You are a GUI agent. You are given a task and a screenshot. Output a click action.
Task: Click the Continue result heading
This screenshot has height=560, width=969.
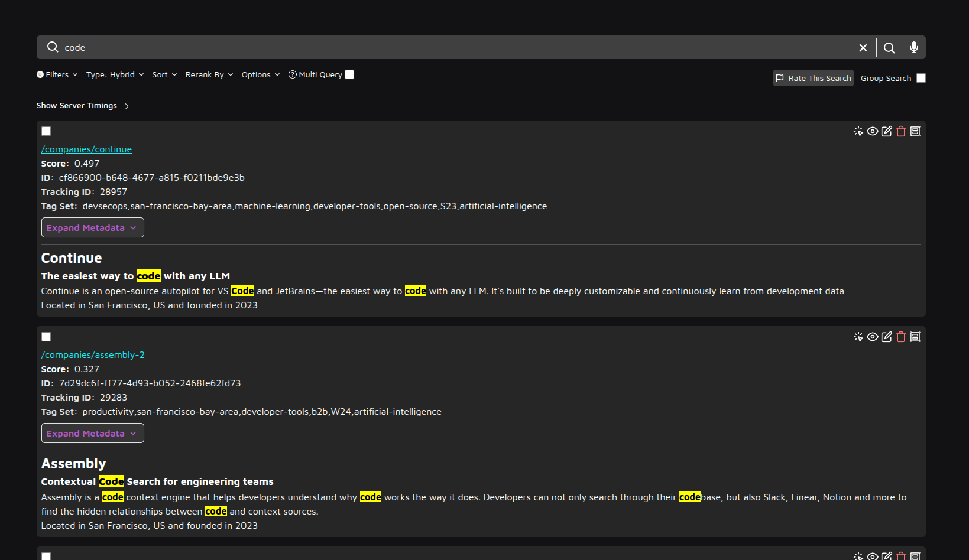[72, 258]
